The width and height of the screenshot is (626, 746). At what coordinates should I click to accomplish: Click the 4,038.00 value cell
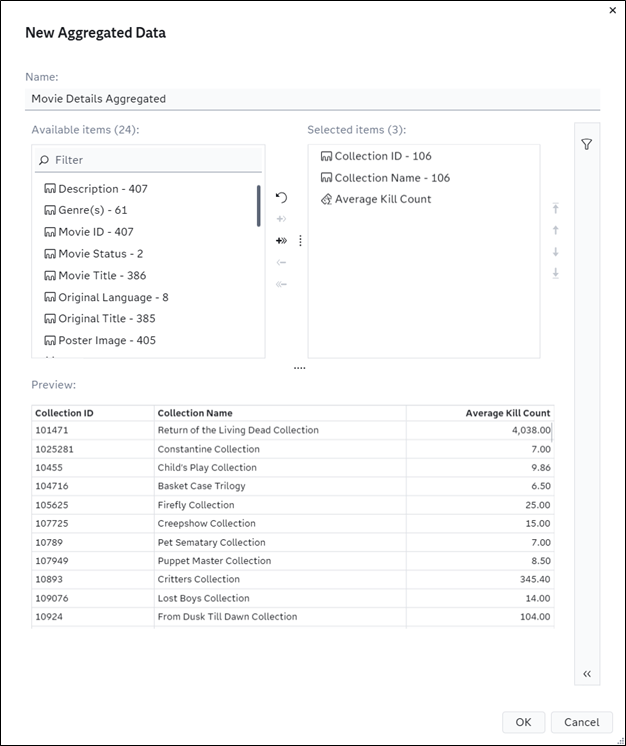[480, 430]
